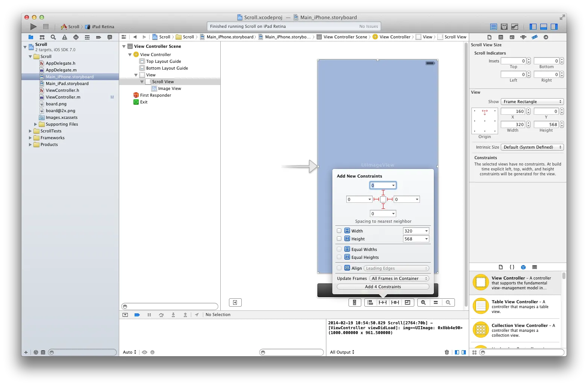
Task: Show the Object library cube icon
Action: click(523, 267)
